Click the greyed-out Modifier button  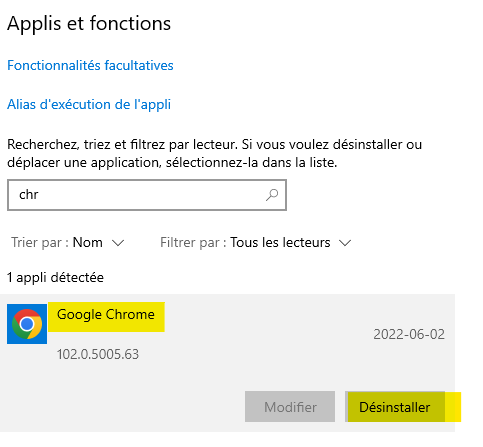[290, 407]
